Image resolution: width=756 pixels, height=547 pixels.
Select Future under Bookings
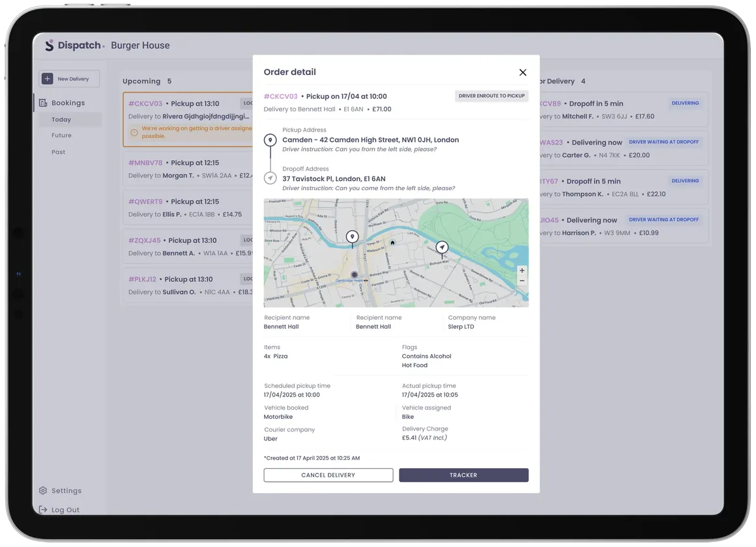(x=61, y=135)
